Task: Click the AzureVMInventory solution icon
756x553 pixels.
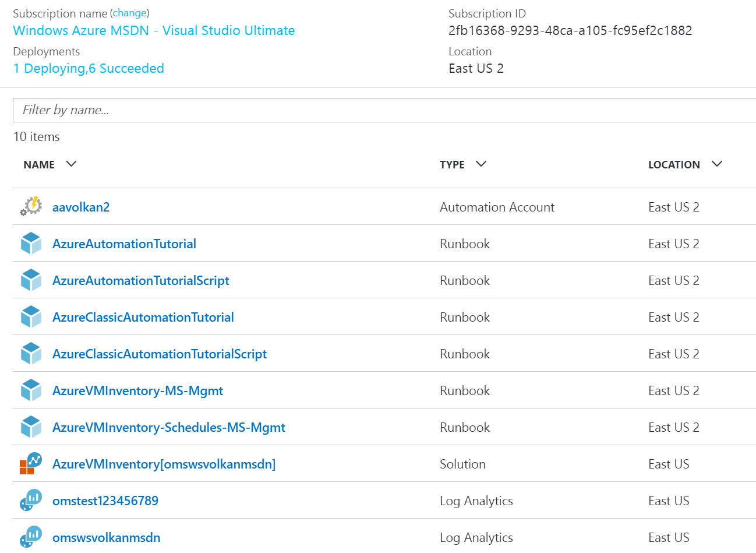Action: [31, 463]
